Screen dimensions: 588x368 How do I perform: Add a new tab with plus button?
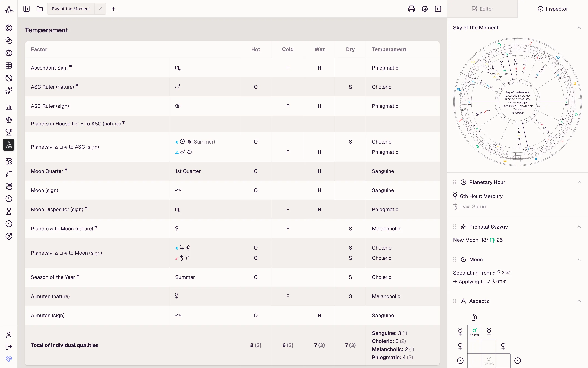[114, 9]
